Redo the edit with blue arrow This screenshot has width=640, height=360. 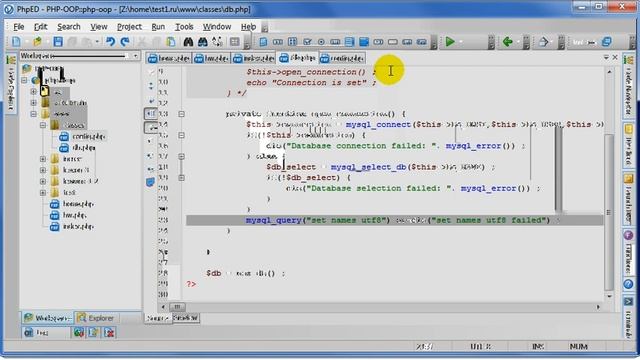(x=125, y=42)
